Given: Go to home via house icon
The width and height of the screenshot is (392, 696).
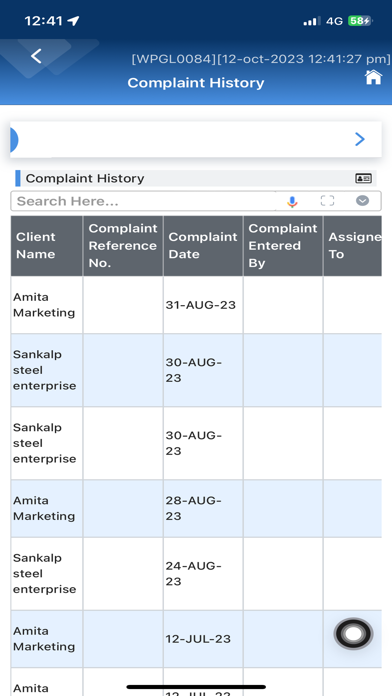Looking at the screenshot, I should [x=373, y=77].
